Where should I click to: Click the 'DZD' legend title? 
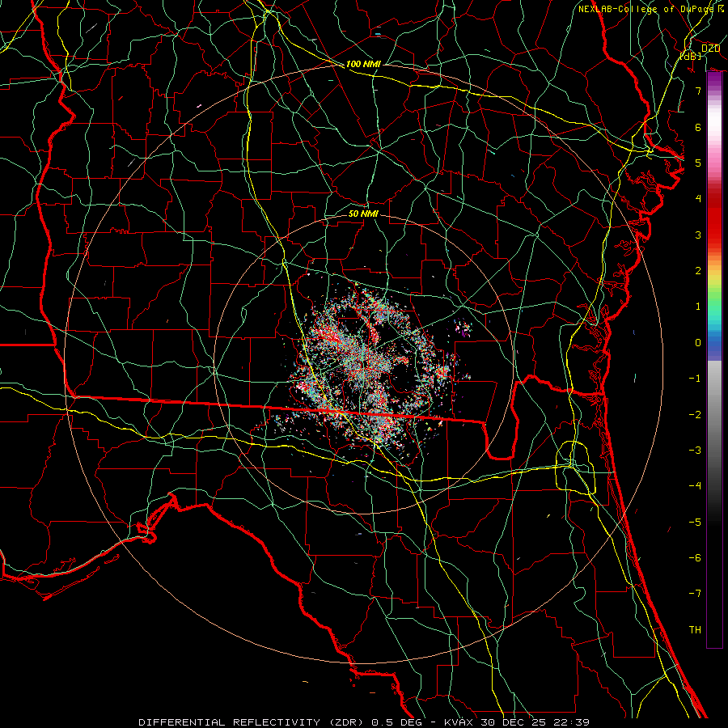[710, 49]
